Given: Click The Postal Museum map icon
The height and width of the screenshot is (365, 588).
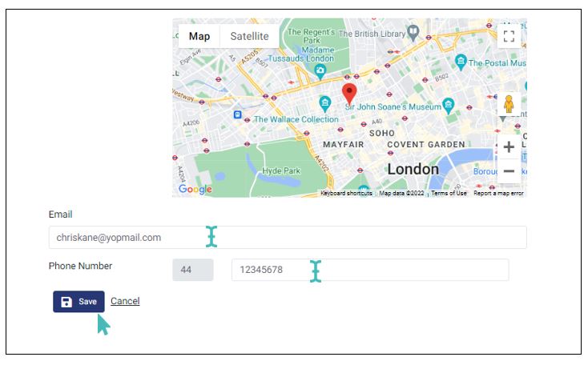Looking at the screenshot, I should point(461,62).
